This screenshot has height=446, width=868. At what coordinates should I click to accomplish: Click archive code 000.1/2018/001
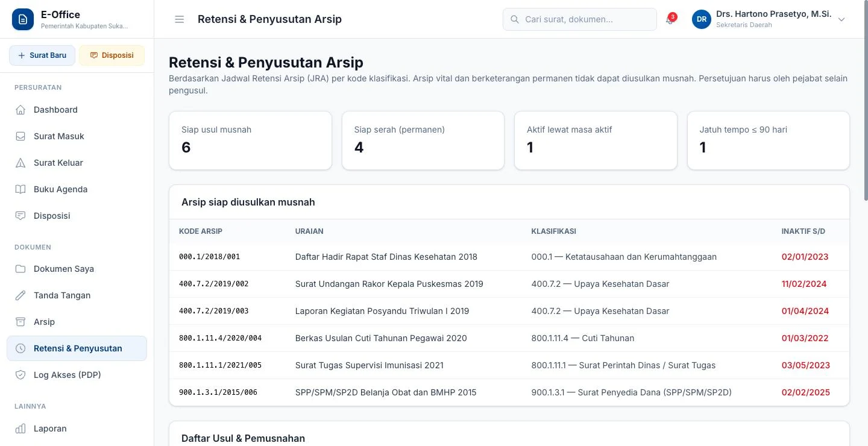[210, 257]
